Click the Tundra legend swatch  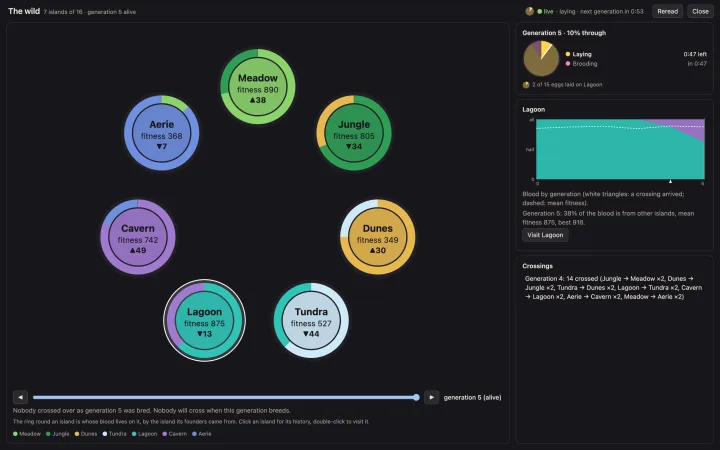coord(105,433)
